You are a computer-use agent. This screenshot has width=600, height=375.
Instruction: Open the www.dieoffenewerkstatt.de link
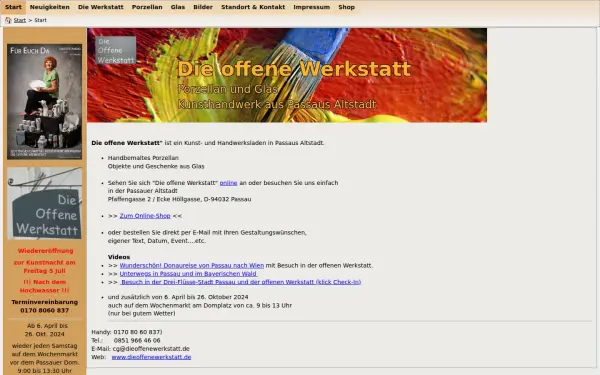point(151,357)
